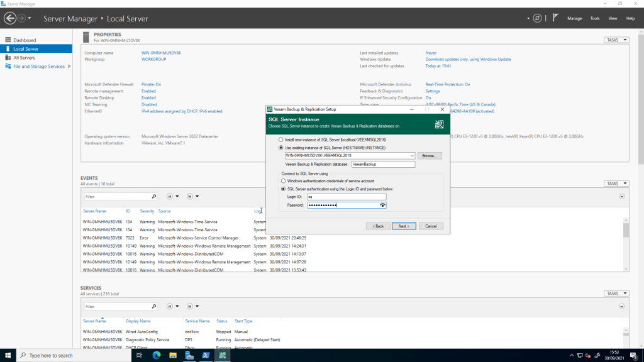The image size is (644, 362).
Task: Open the Manage menu
Action: coord(574,19)
